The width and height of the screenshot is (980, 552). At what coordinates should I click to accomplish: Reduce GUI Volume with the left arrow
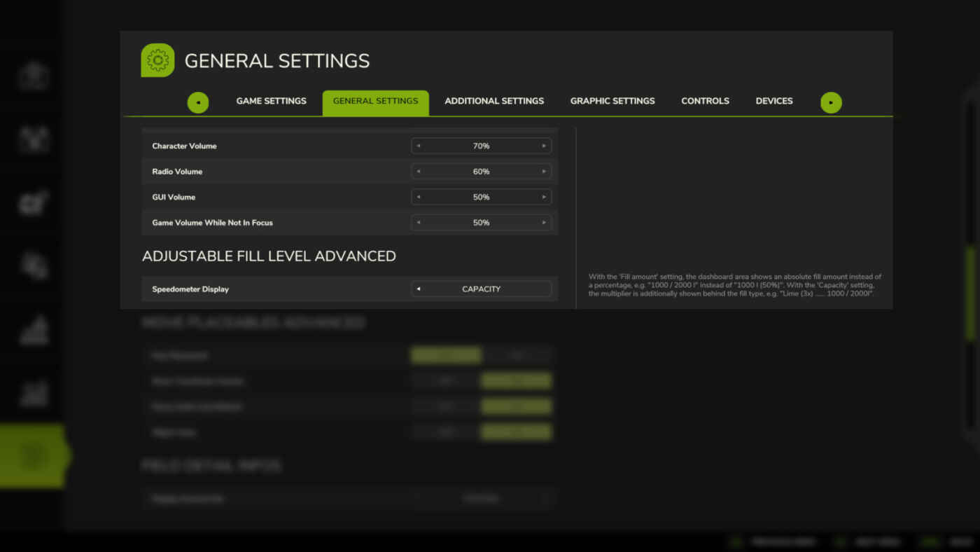click(x=419, y=197)
